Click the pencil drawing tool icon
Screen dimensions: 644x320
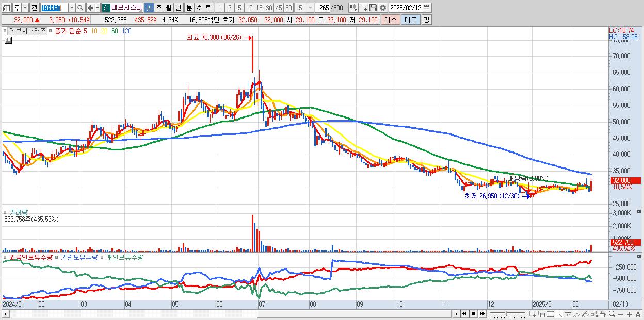coord(585,314)
